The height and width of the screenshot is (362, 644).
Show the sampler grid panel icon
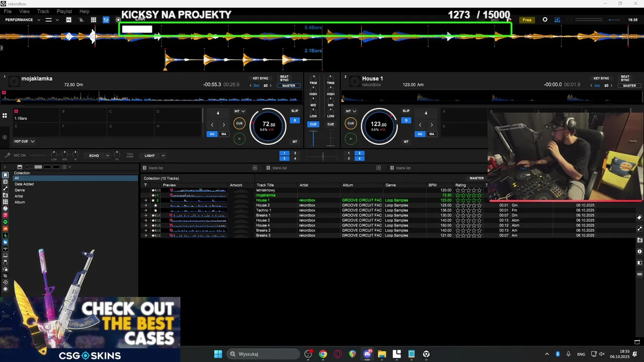94,20
